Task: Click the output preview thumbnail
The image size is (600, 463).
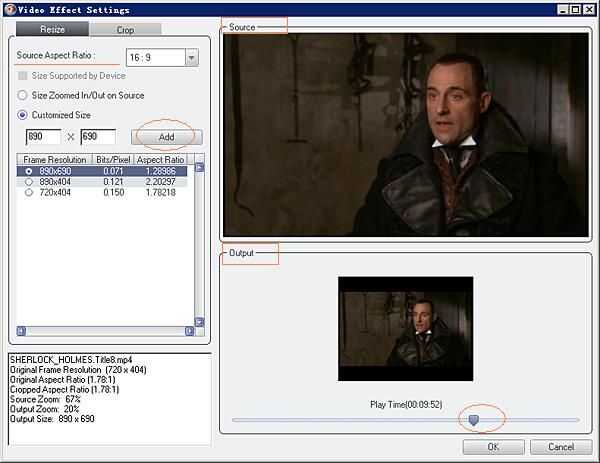Action: click(406, 329)
